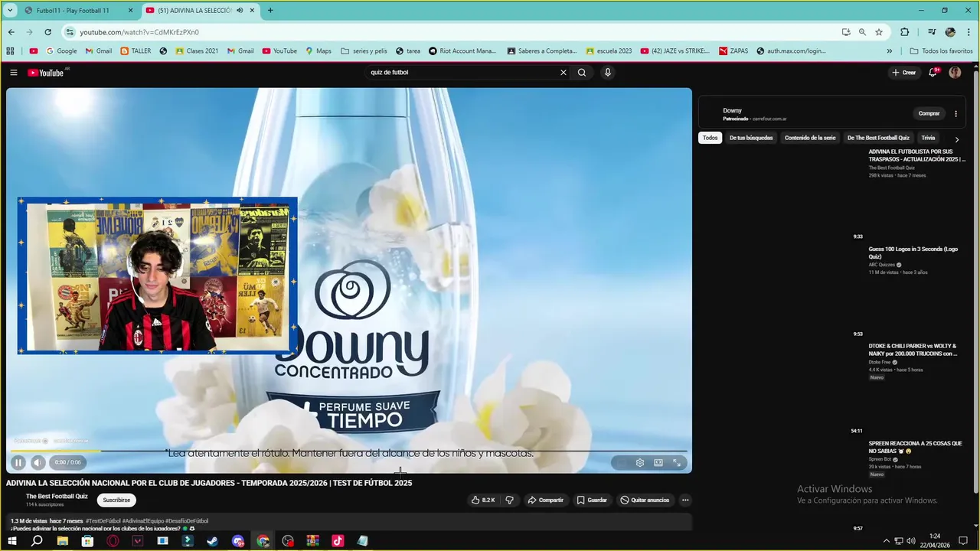Open Chrome extensions puzzle icon

pos(905,32)
